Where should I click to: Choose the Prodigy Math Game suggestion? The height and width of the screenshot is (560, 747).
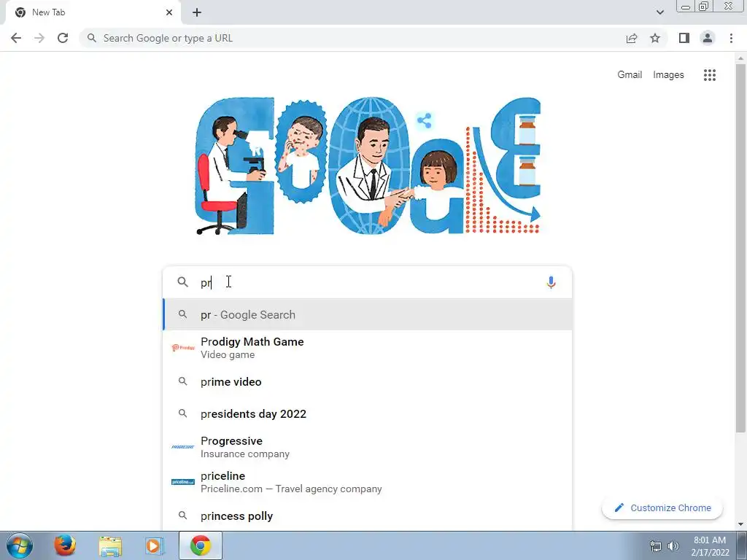point(368,348)
